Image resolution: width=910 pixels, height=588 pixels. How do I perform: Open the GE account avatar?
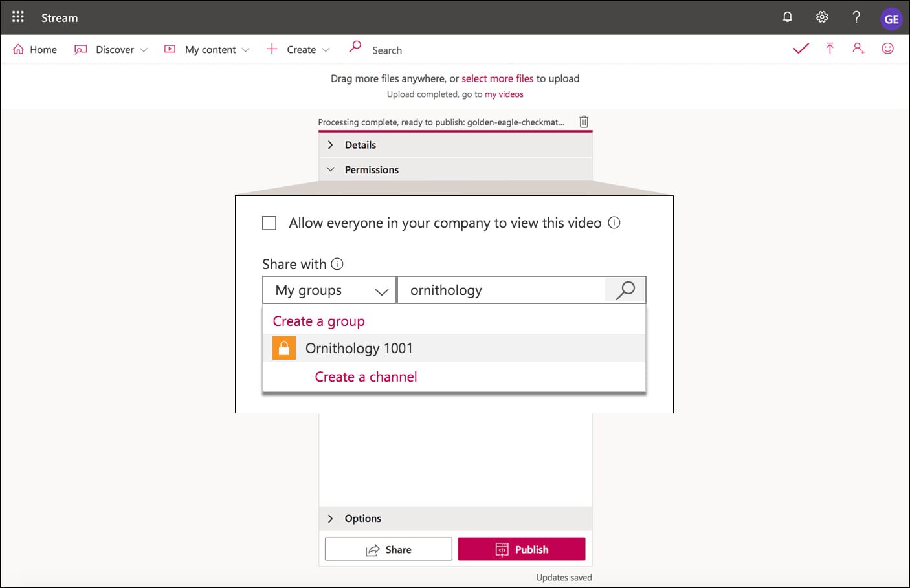point(891,19)
